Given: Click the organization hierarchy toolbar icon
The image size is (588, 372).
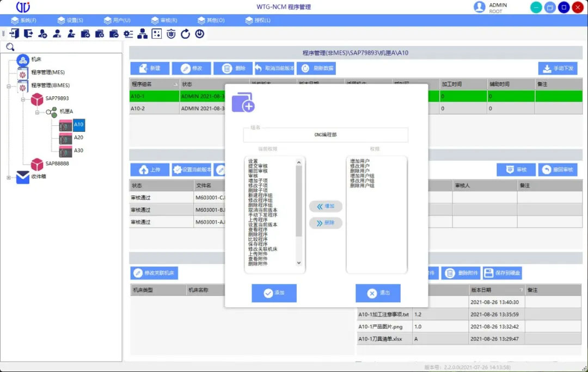Looking at the screenshot, I should 143,34.
